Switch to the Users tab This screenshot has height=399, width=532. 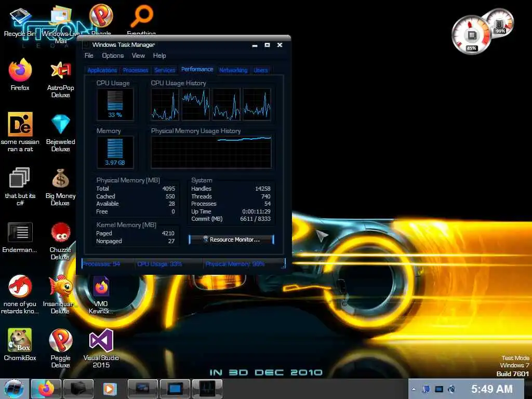point(261,70)
